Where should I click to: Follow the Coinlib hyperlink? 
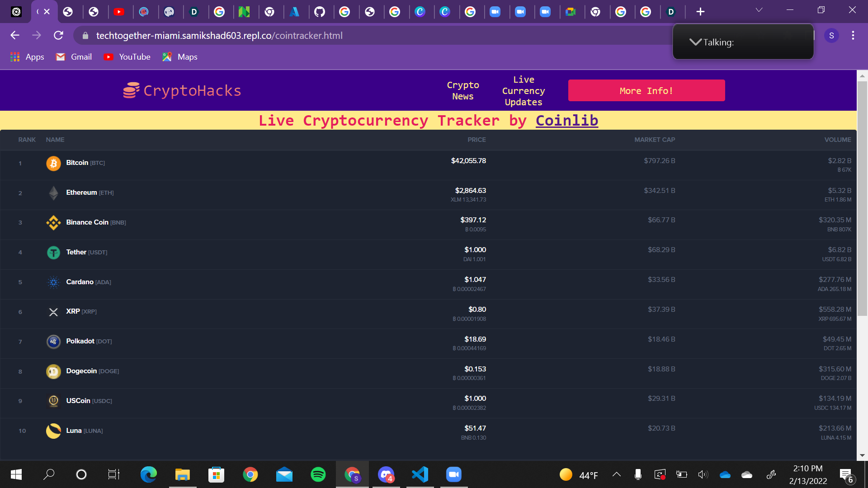pyautogui.click(x=566, y=121)
